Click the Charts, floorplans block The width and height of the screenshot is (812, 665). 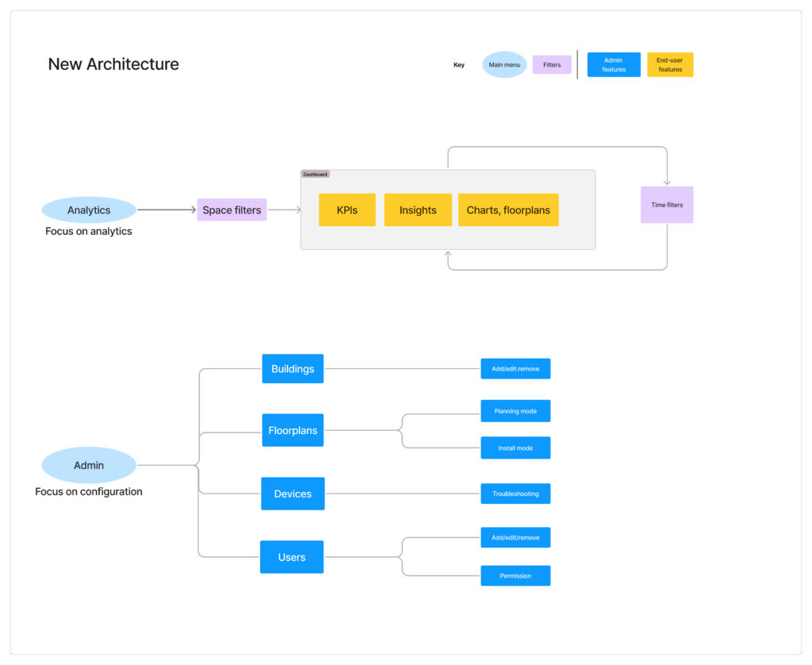[508, 210]
